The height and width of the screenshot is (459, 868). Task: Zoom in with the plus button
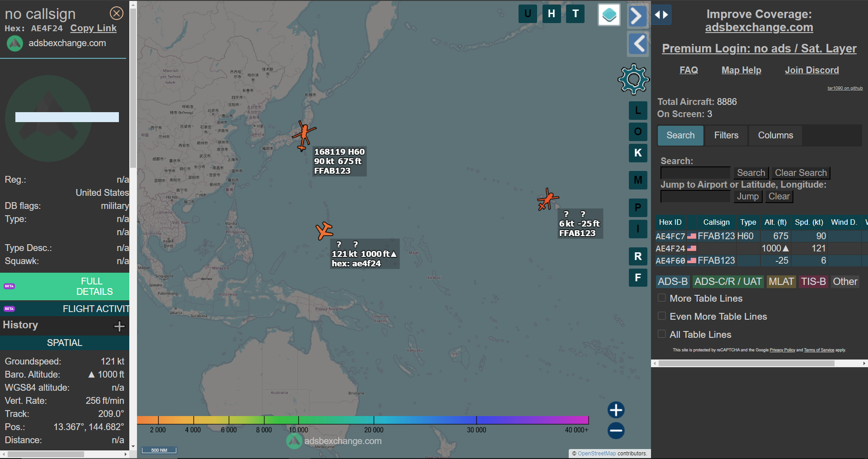tap(616, 410)
